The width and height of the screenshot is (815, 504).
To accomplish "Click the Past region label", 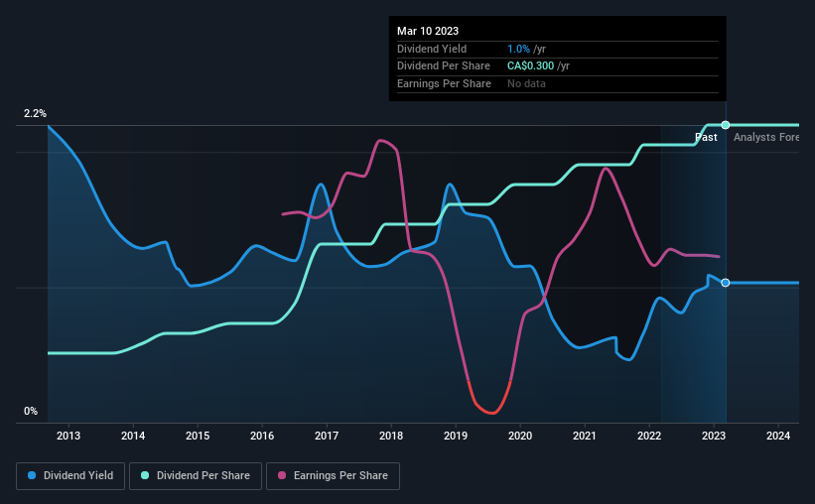I will pyautogui.click(x=706, y=137).
